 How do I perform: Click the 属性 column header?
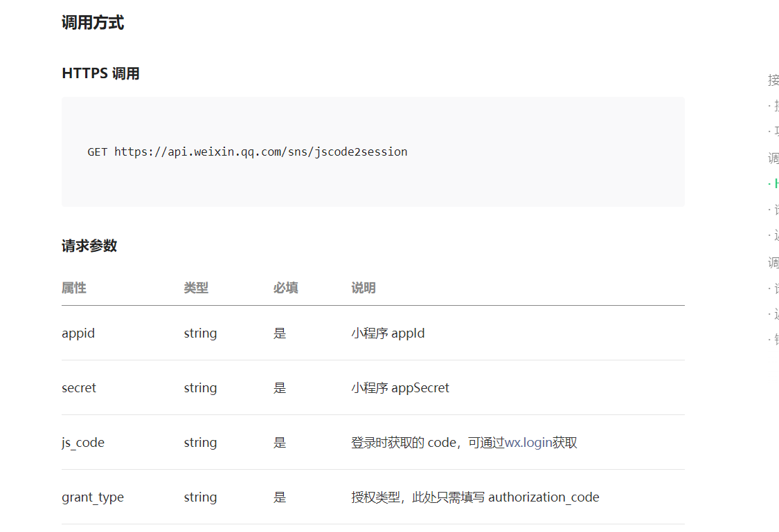pyautogui.click(x=74, y=288)
